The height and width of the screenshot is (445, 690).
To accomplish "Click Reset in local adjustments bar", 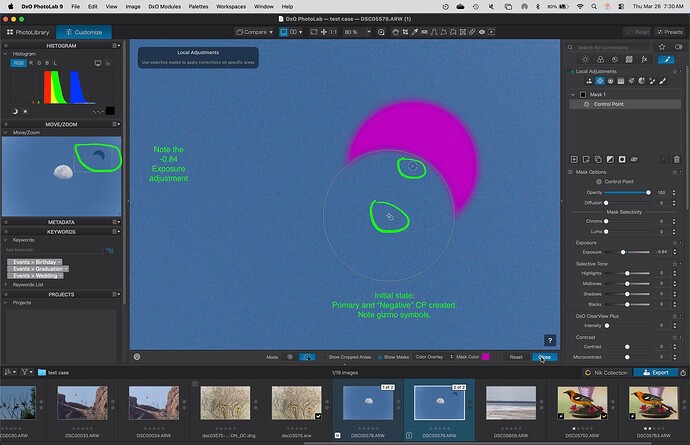I will tap(516, 357).
